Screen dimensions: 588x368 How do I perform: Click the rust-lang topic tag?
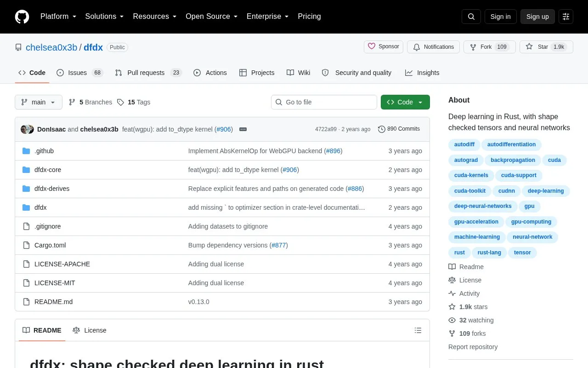tap(489, 253)
